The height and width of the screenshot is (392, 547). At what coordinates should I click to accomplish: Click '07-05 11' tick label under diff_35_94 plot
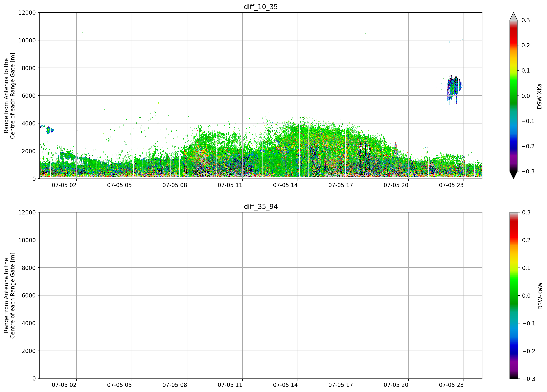(230, 385)
